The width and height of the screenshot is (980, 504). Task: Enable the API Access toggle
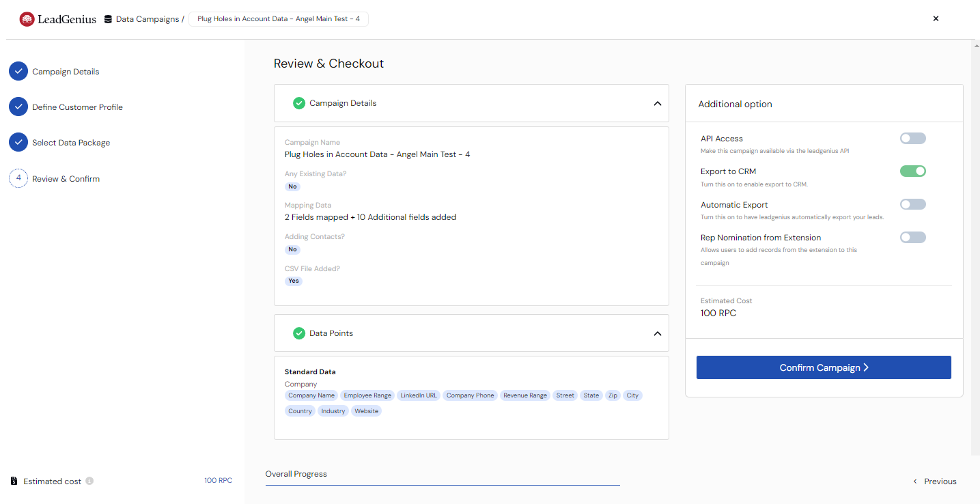(x=912, y=139)
